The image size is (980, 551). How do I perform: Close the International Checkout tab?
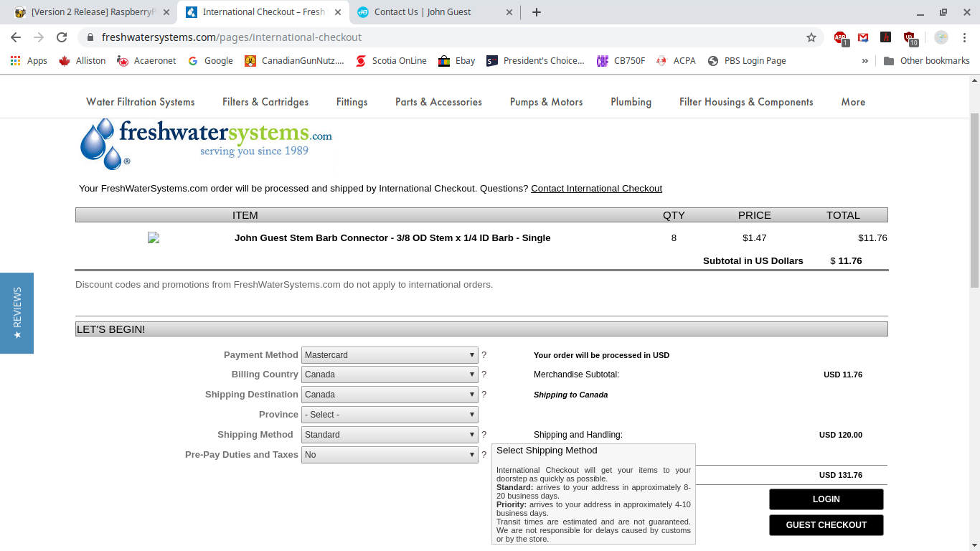tap(339, 12)
